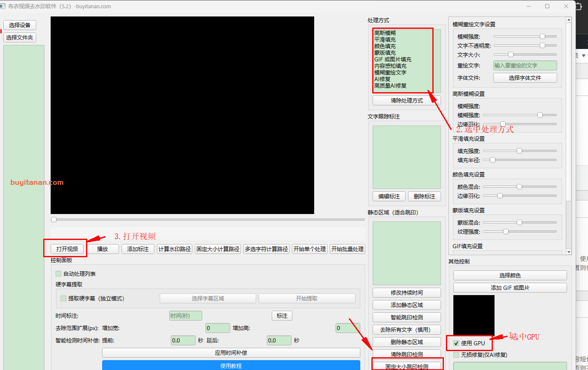Click the 添加标注 button
Viewport: 588px width, 370px height.
pos(138,249)
